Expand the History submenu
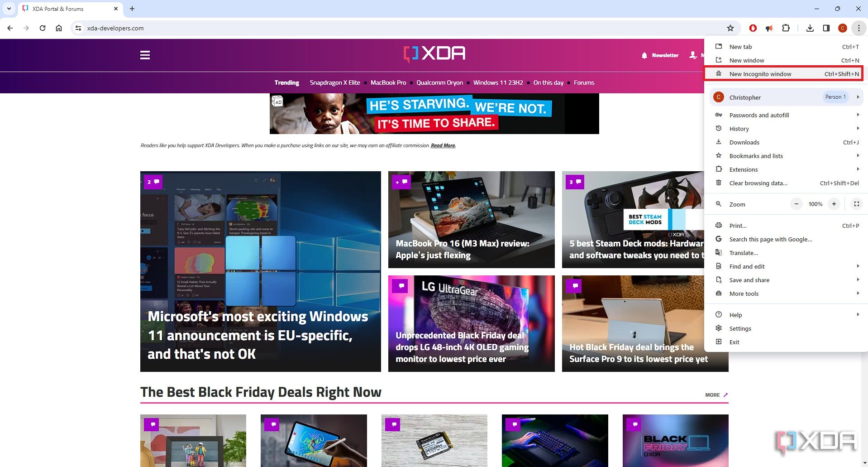Image resolution: width=868 pixels, height=467 pixels. tap(786, 129)
